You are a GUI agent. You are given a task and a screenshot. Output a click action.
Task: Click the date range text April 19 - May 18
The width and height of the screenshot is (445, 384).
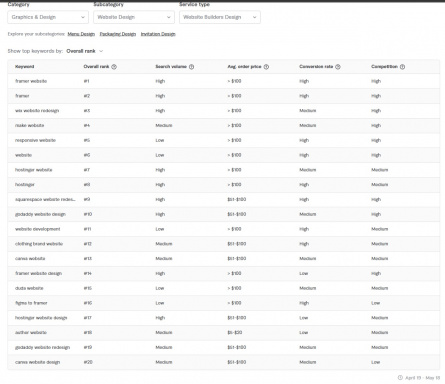423,378
